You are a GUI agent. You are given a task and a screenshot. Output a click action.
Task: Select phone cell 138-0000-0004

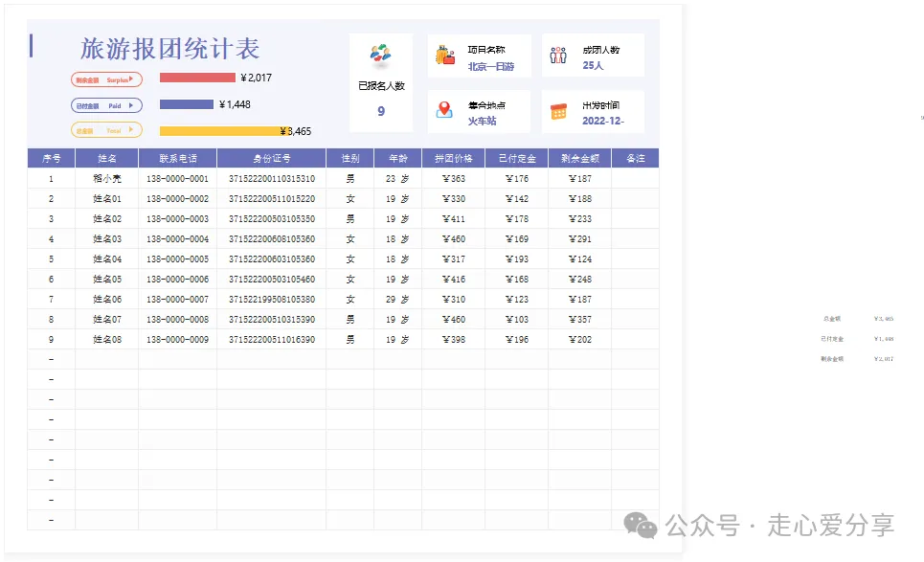pyautogui.click(x=177, y=238)
